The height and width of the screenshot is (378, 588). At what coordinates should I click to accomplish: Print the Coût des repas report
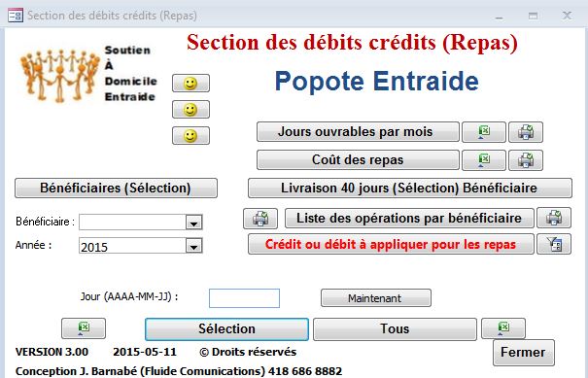pos(526,160)
